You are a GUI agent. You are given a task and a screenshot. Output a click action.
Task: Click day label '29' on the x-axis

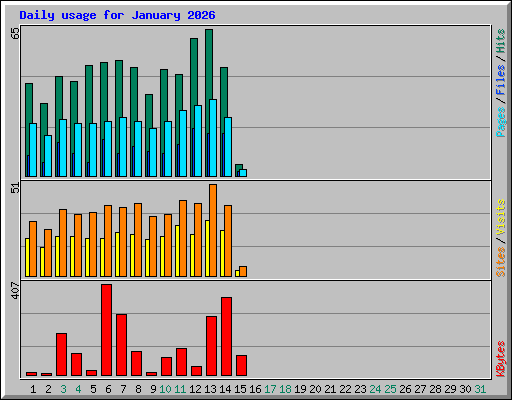click(450, 389)
